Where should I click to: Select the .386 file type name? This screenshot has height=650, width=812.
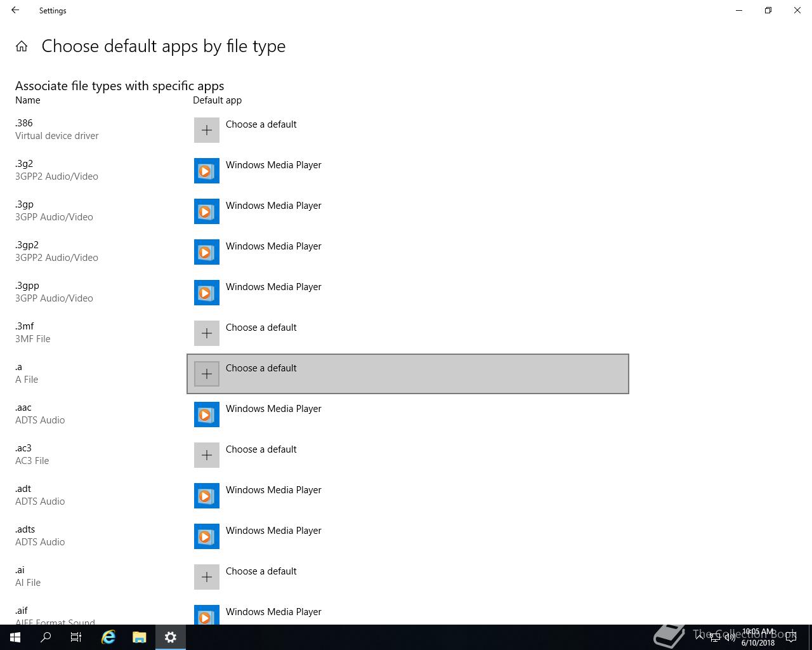(x=24, y=123)
